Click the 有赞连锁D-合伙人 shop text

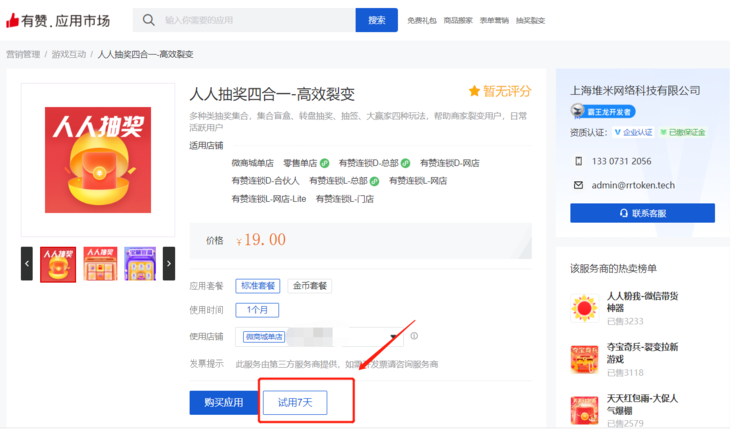coord(266,181)
